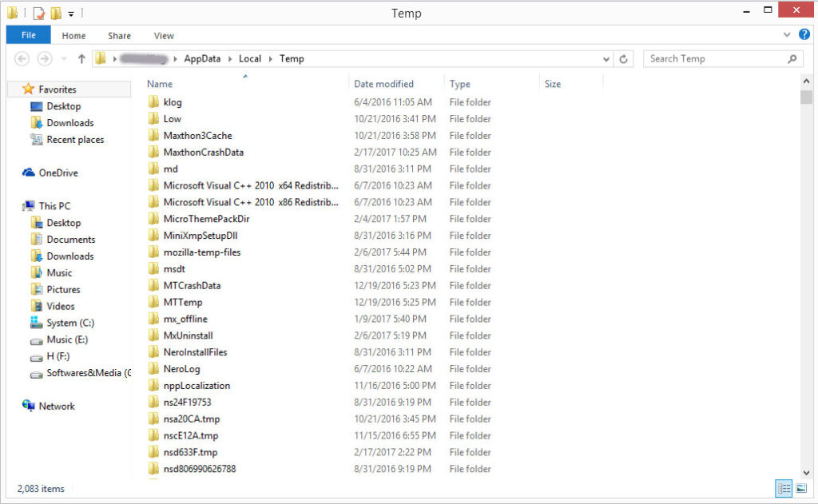
Task: Sort files by Date modified
Action: point(382,84)
